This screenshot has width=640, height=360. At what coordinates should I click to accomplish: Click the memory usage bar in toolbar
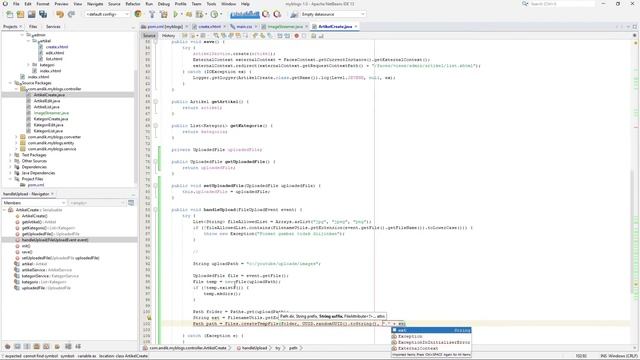244,14
